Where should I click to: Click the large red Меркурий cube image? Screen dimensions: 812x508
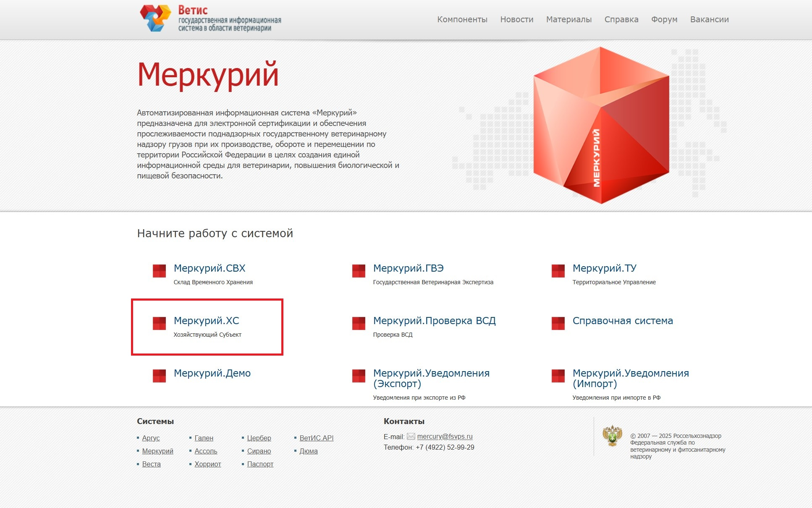point(600,126)
